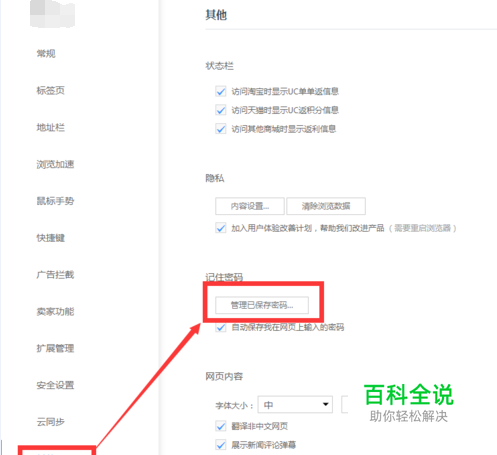The height and width of the screenshot is (455, 497).
Task: Toggle 自动保存我在网页上输入的密码 checkbox
Action: (x=221, y=327)
